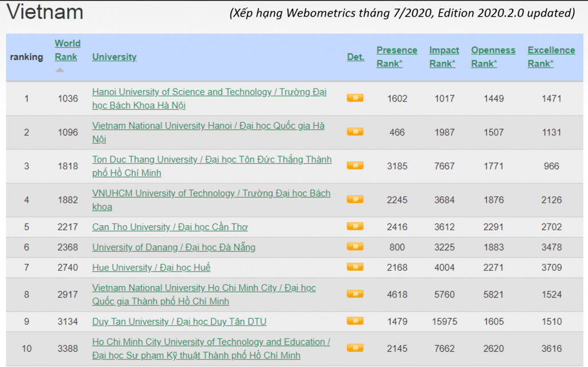Click openness rank 1883 cell

(493, 248)
